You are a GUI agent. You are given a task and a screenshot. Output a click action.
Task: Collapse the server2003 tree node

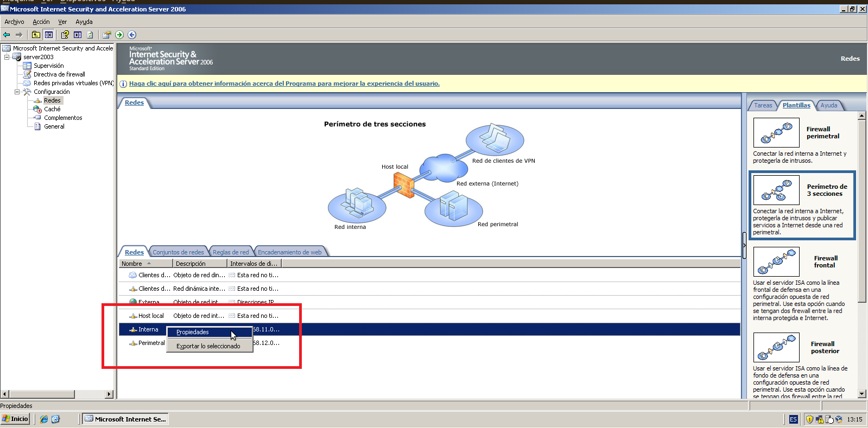coord(7,57)
